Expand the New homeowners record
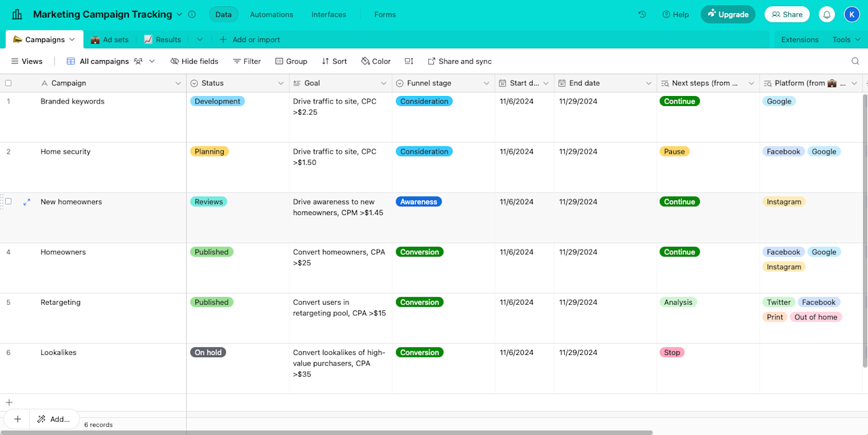 [x=27, y=202]
